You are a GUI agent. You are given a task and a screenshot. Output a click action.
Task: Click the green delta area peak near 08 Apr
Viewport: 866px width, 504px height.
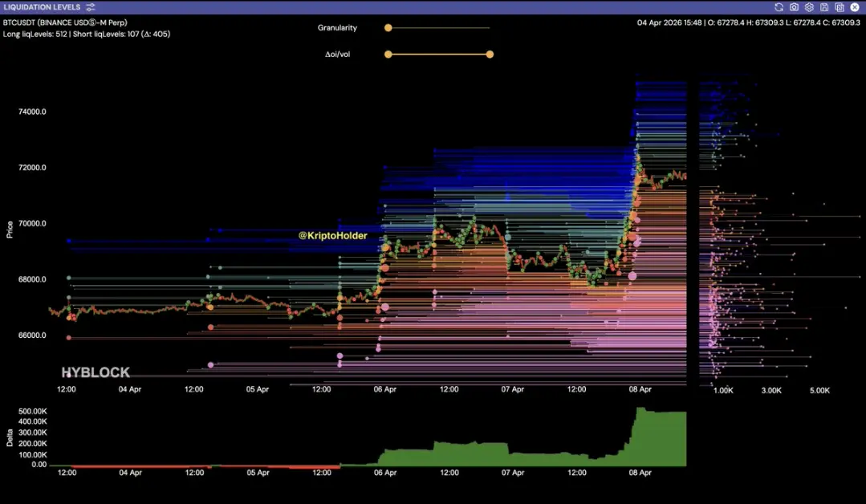pos(640,409)
